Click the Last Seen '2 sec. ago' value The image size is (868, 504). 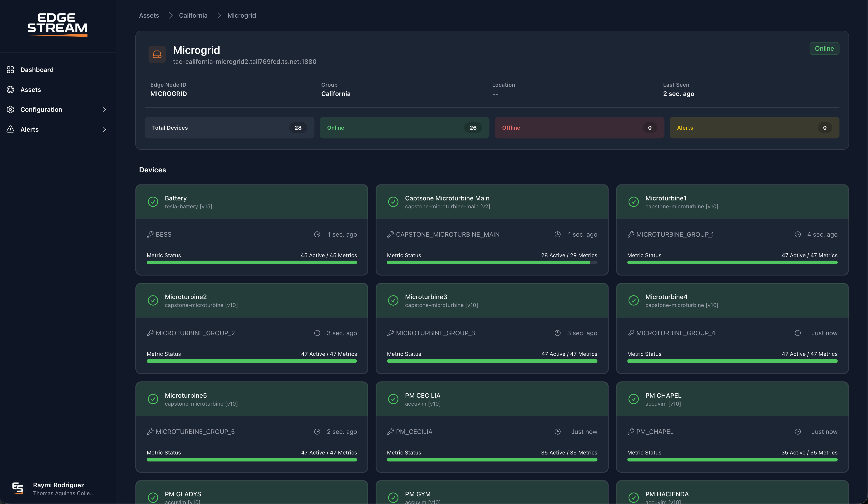(x=679, y=94)
